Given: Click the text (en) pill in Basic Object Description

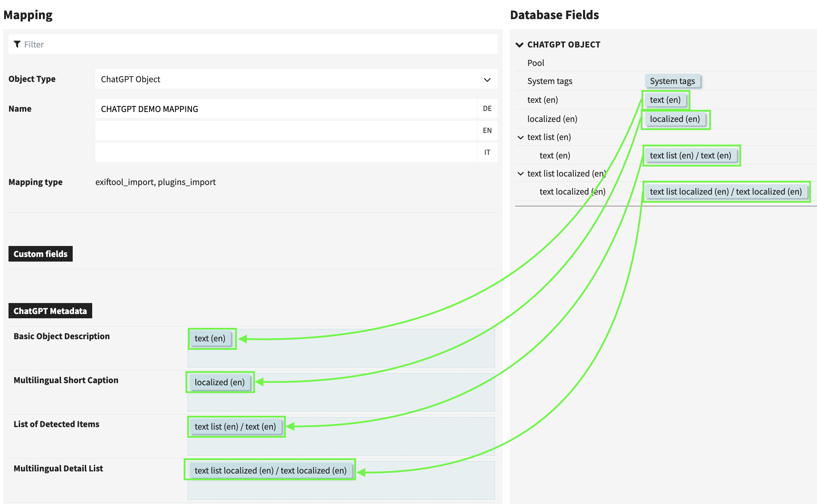Looking at the screenshot, I should tap(211, 338).
